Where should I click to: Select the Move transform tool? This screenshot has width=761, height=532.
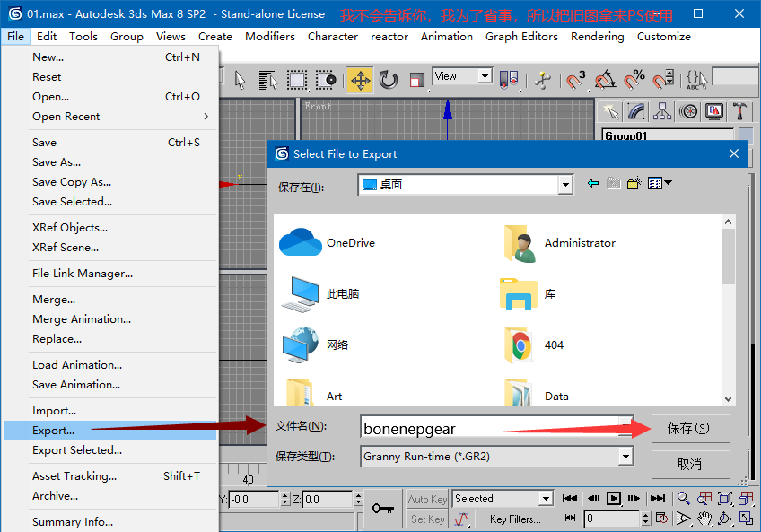pos(360,80)
